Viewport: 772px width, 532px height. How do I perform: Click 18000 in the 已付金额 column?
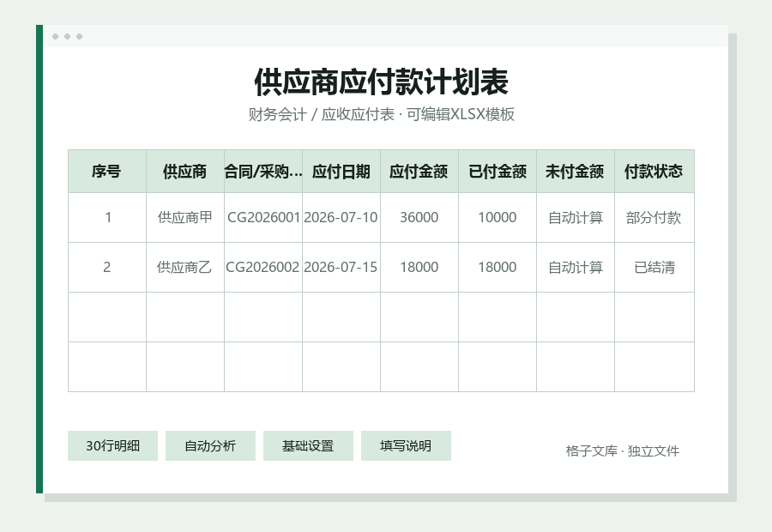498,268
